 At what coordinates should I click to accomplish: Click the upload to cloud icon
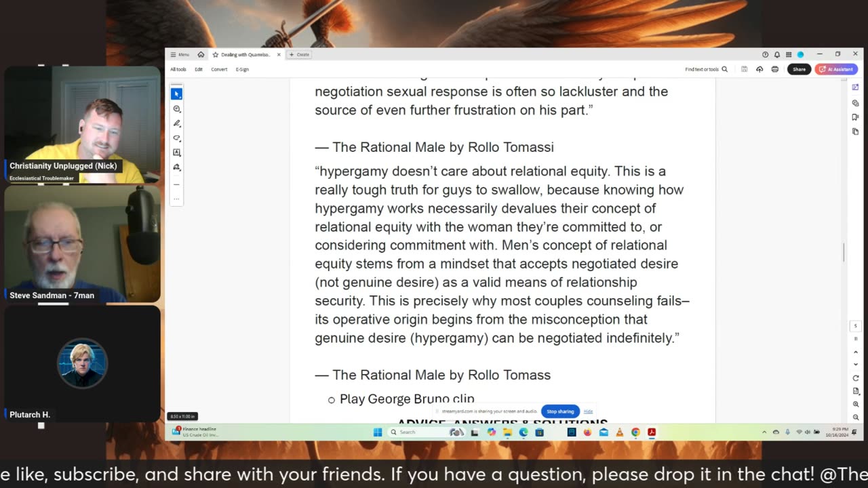759,69
